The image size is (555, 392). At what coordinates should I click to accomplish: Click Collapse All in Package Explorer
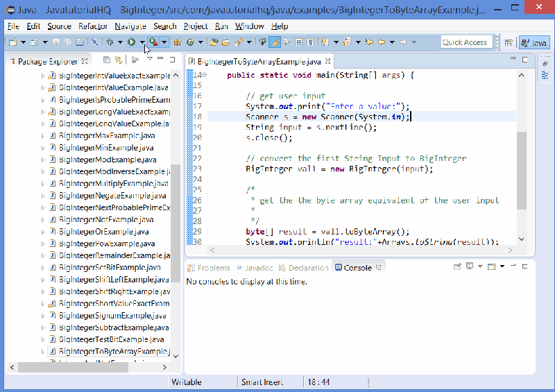(107, 60)
